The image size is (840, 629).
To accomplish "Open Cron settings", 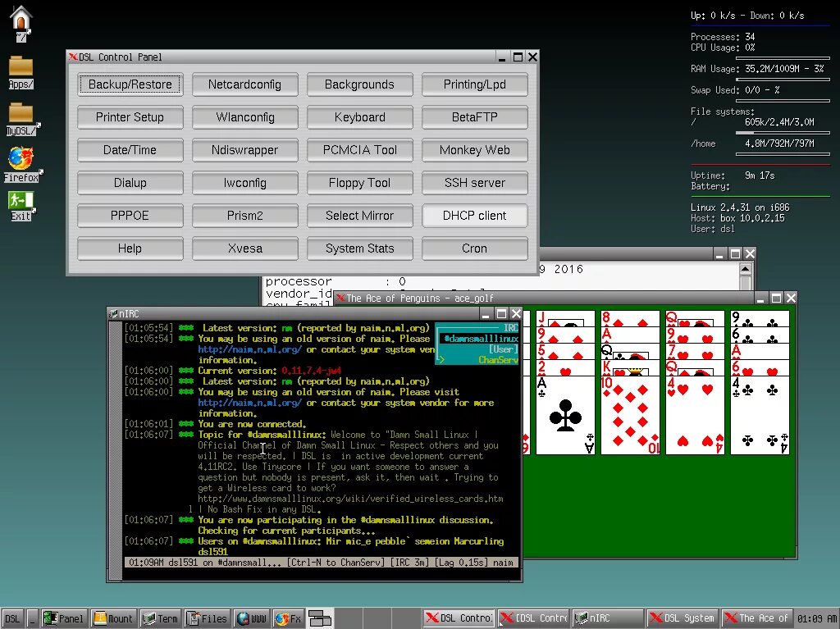I will click(475, 248).
